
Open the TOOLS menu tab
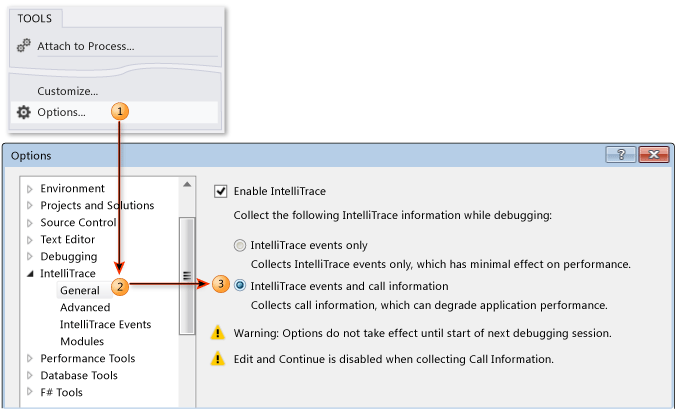click(x=35, y=19)
